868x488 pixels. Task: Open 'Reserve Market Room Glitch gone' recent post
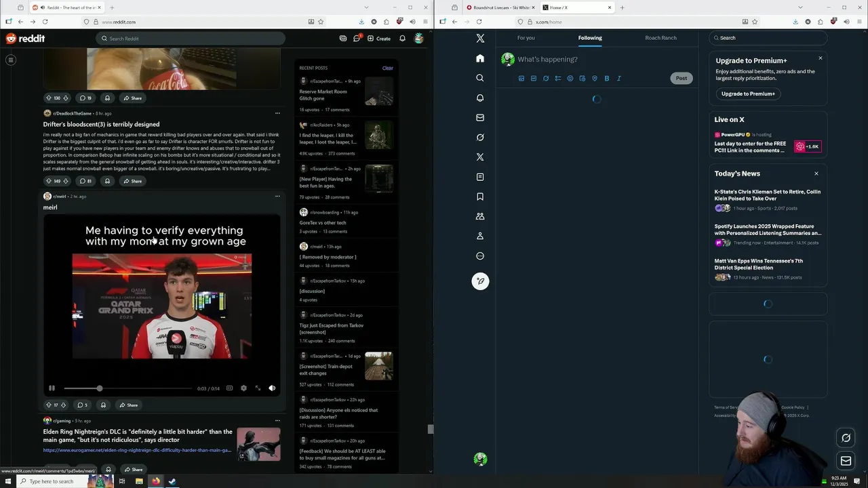(323, 95)
